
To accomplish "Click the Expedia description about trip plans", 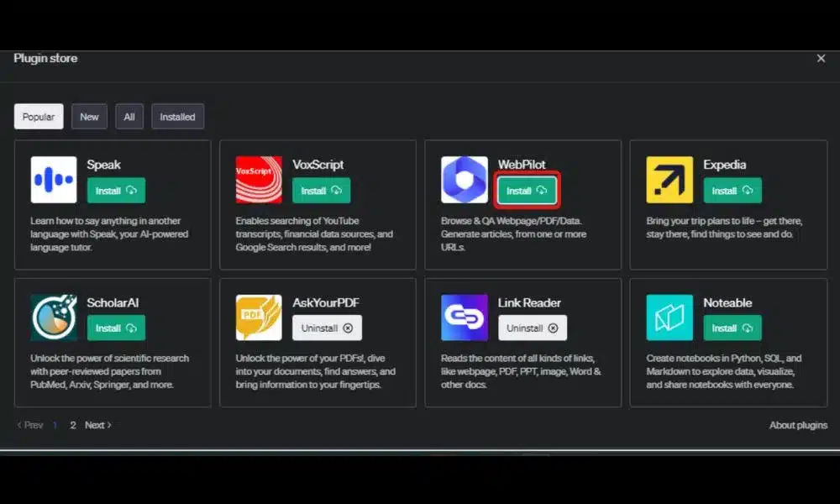I will tap(724, 228).
